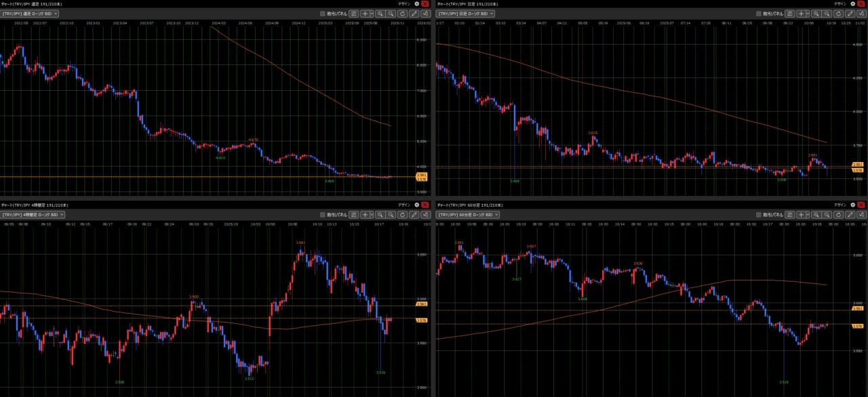Viewport: 868px width, 397px height.
Task: Check 取引パネル on the 4-hour chart
Action: coord(323,214)
